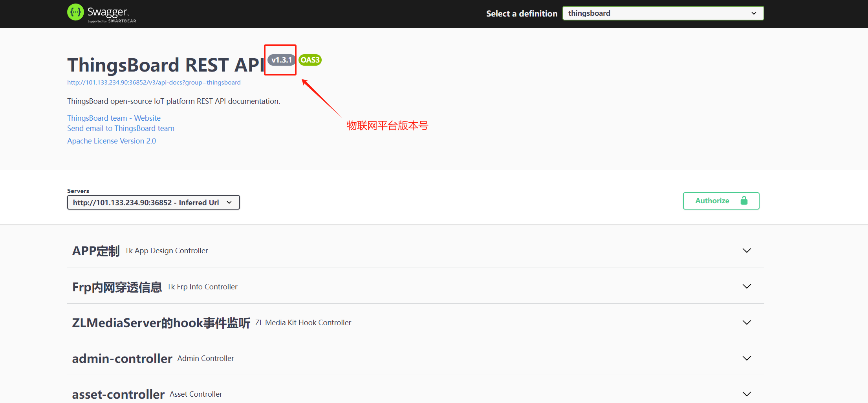Click the Swagger logo icon
The width and height of the screenshot is (868, 403).
pyautogui.click(x=75, y=13)
